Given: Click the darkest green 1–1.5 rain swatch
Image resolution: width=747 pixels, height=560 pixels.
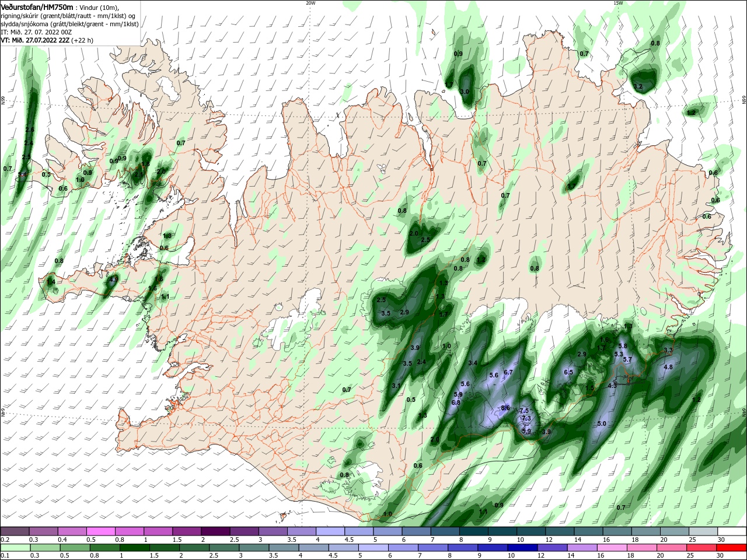Looking at the screenshot, I should tap(134, 548).
